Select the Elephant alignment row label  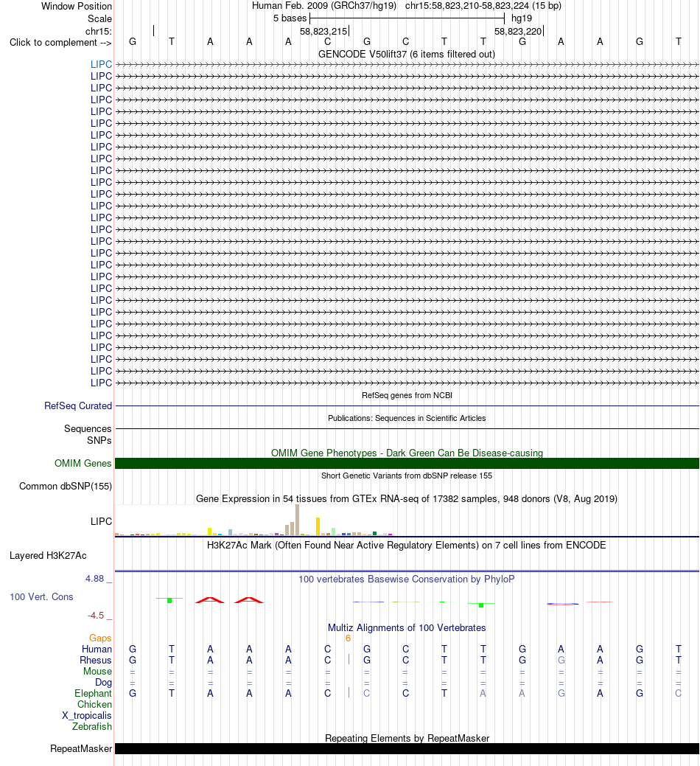coord(94,694)
